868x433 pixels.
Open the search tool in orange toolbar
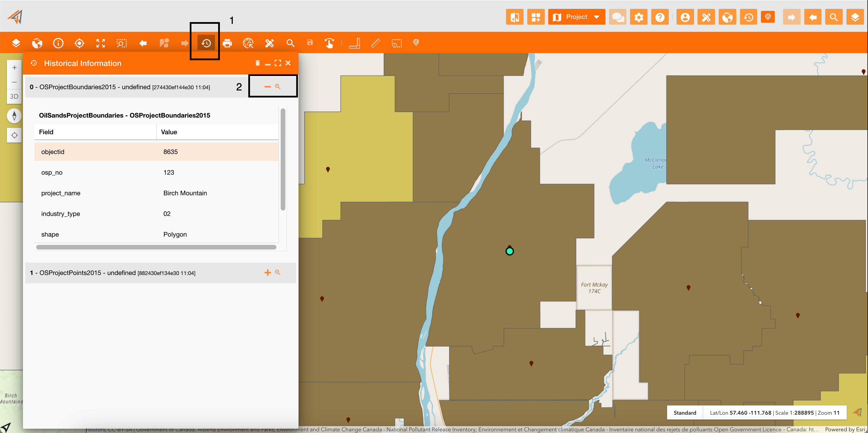[x=290, y=43]
